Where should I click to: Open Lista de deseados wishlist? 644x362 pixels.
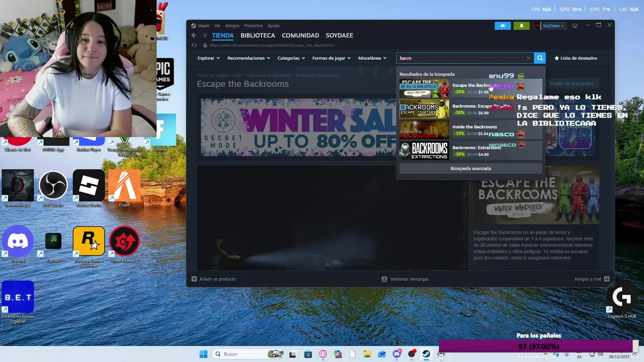(576, 58)
